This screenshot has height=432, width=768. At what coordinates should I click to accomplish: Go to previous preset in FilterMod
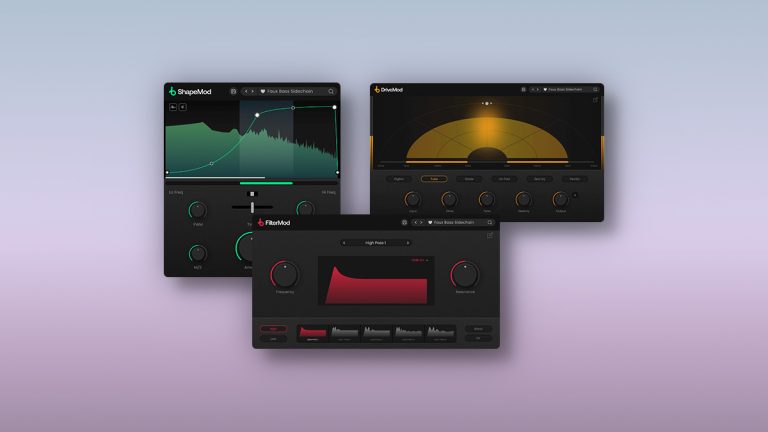pyautogui.click(x=416, y=222)
